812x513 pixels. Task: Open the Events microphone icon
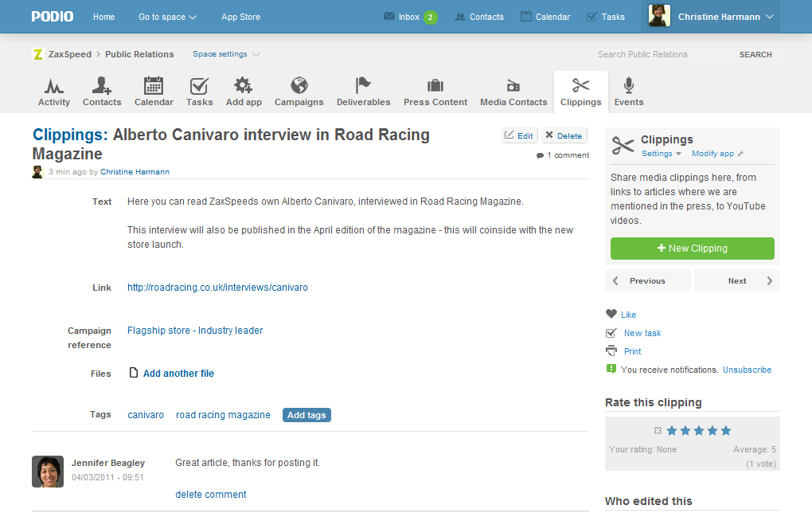pyautogui.click(x=629, y=86)
